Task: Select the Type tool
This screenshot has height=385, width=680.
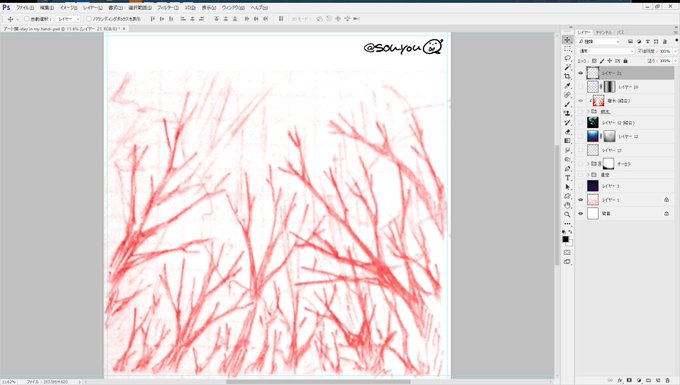Action: pos(567,178)
